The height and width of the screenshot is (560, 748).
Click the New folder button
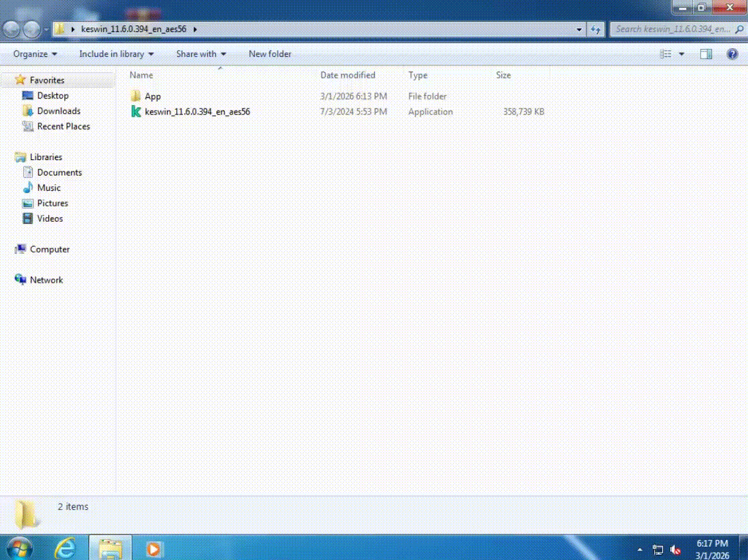click(269, 54)
